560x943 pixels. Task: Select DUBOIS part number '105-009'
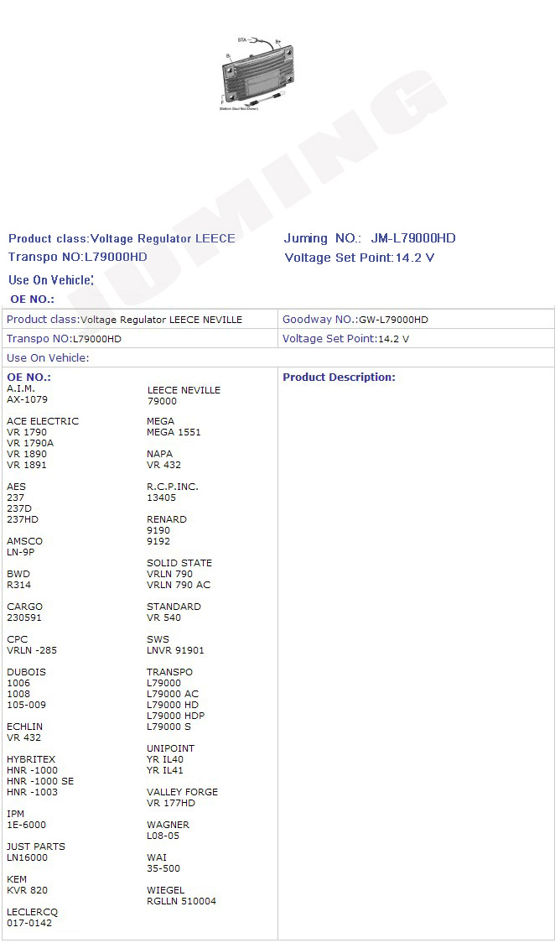tap(26, 705)
